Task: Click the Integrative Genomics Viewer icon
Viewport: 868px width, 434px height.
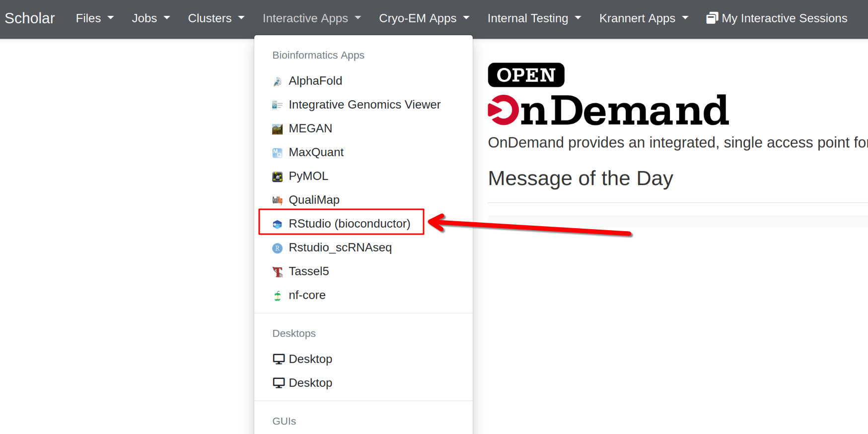Action: tap(277, 105)
